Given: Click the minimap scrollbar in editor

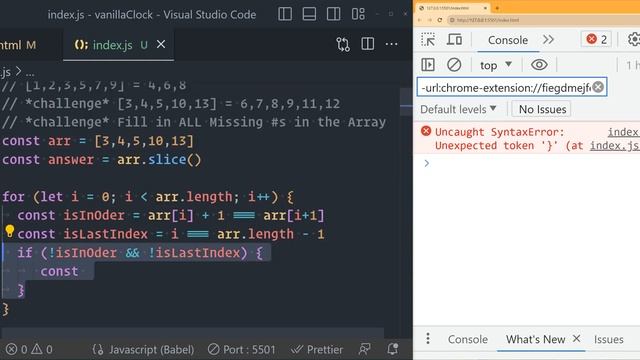Looking at the screenshot, I should (406, 102).
